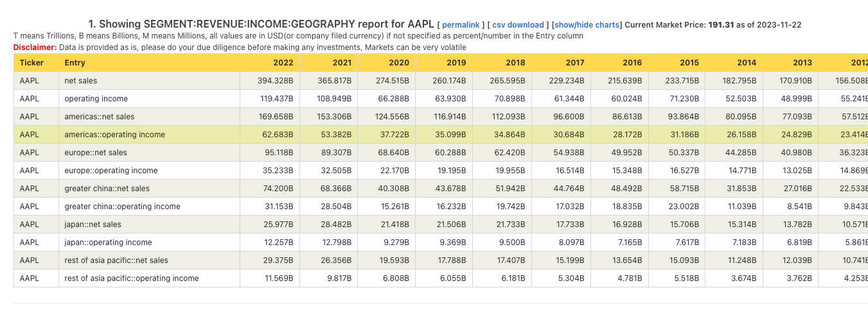This screenshot has height=315, width=868.
Task: Click the csv download link
Action: (518, 25)
